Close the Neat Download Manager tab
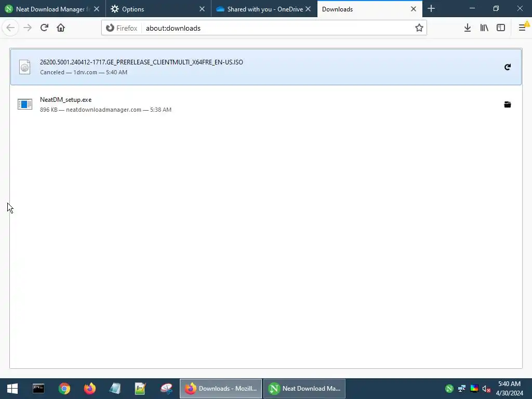532x399 pixels. [x=97, y=9]
